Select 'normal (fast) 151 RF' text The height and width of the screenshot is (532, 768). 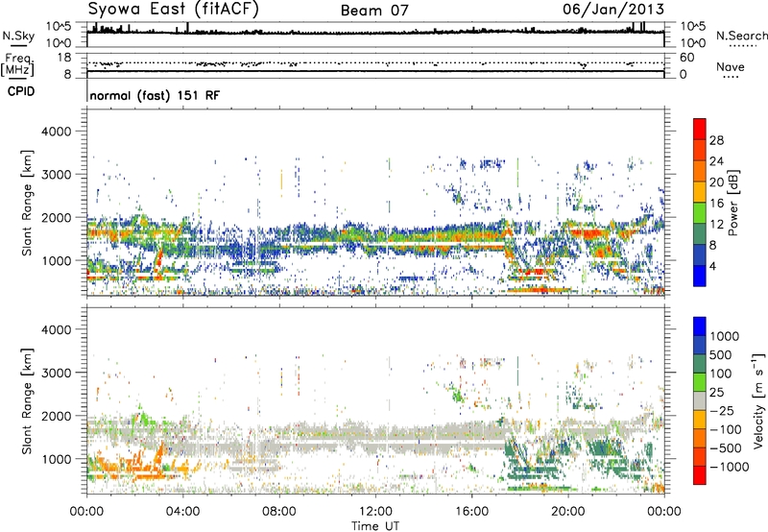155,95
